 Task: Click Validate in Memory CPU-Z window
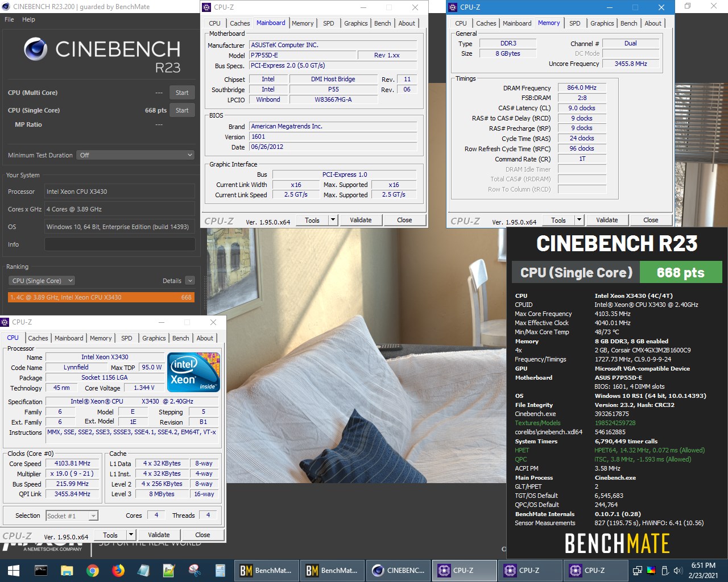click(607, 220)
